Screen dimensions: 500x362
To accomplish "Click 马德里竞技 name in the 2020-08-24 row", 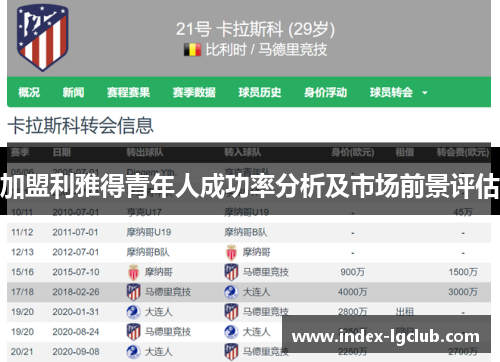I will pos(168,332).
